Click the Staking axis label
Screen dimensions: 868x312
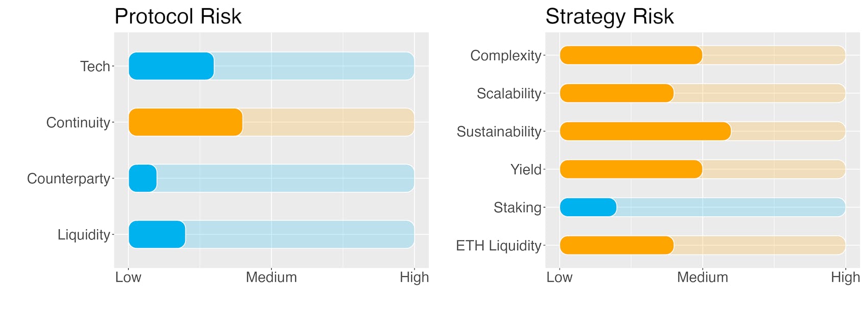(x=517, y=207)
